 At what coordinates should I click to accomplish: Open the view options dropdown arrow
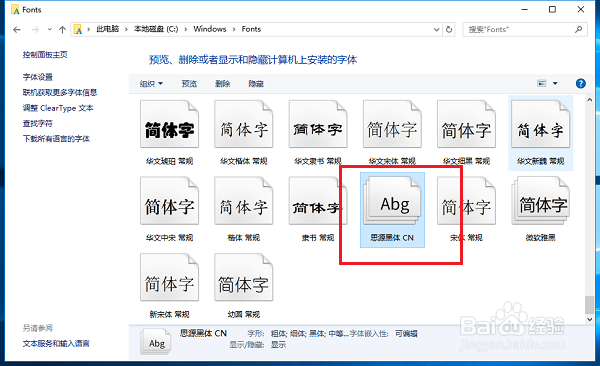(555, 83)
